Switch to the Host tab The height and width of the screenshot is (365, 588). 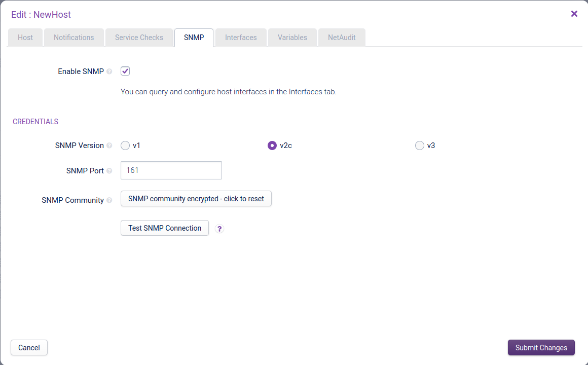point(25,38)
